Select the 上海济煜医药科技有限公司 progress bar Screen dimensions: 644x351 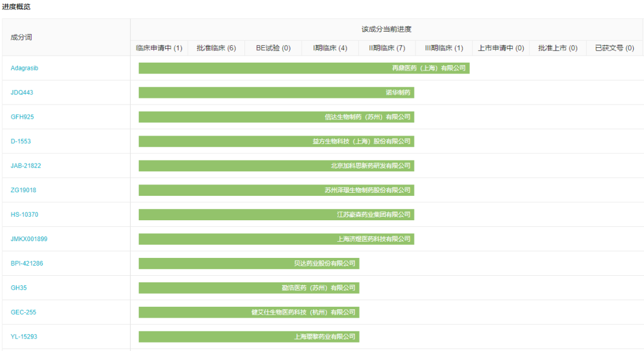pyautogui.click(x=277, y=239)
